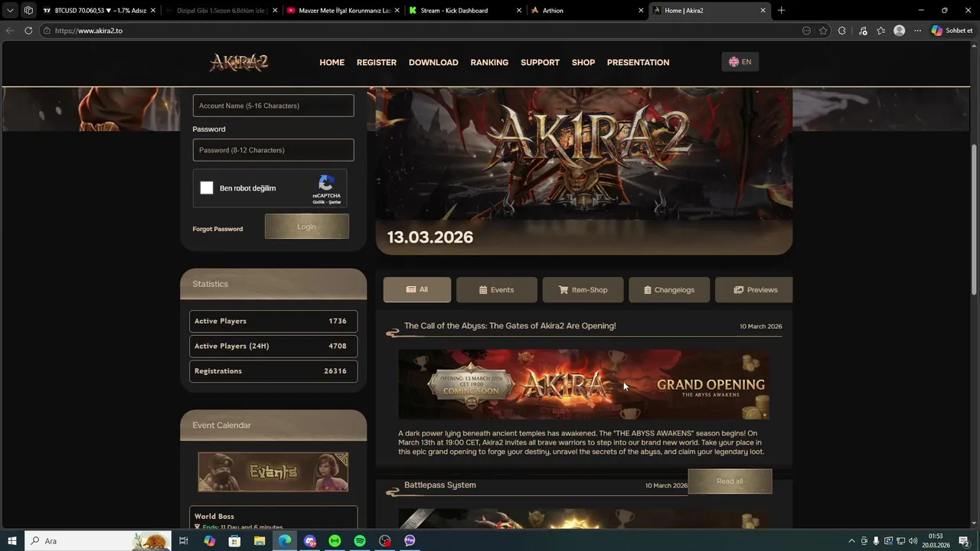Go to the REGISTER page
980x551 pixels.
pyautogui.click(x=377, y=63)
